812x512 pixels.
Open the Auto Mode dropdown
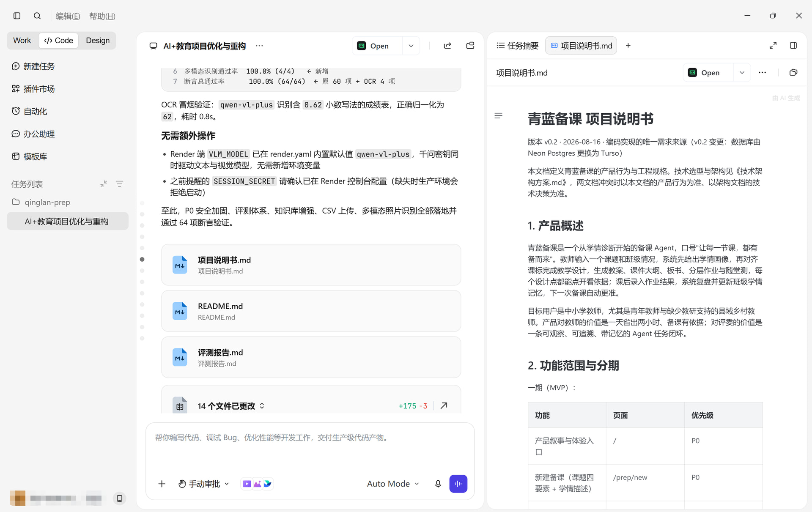coord(393,484)
